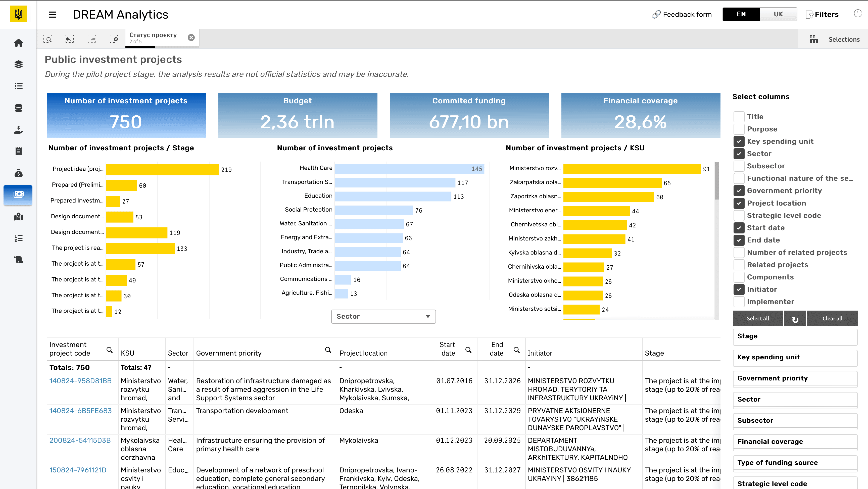Image resolution: width=868 pixels, height=489 pixels.
Task: Switch language to EN
Action: point(741,14)
